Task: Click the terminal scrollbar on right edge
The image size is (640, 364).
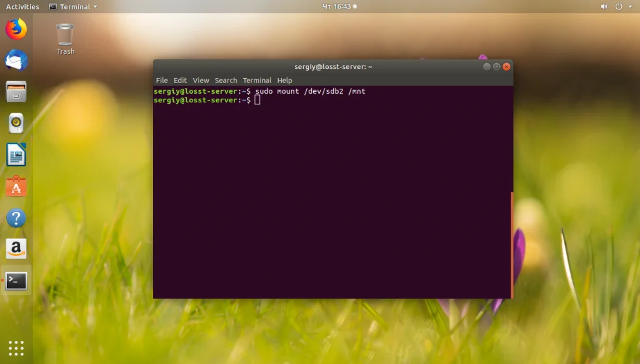Action: 512,245
